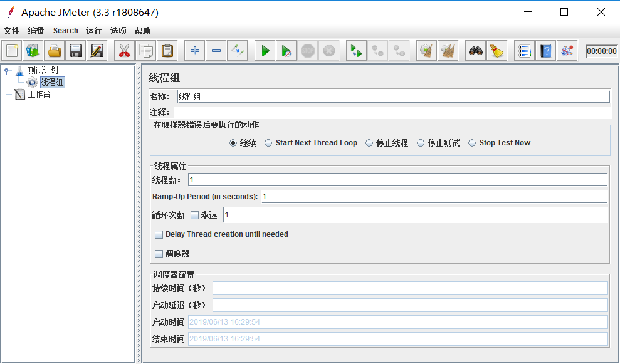This screenshot has height=364, width=620.
Task: Open the Templates toolbar icon
Action: tap(33, 51)
